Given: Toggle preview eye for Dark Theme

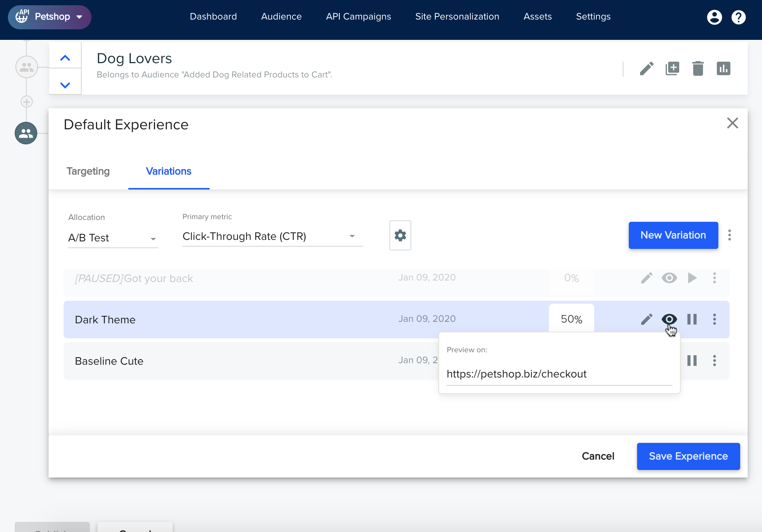Looking at the screenshot, I should (x=669, y=319).
